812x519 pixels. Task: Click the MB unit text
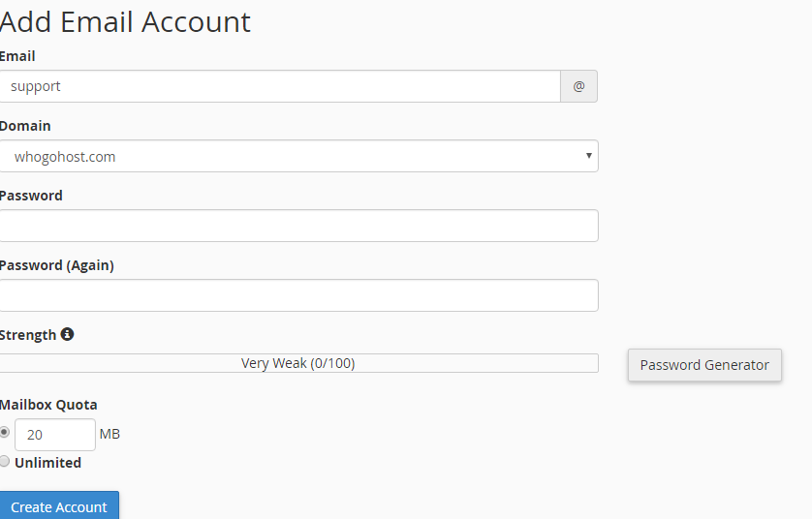[x=109, y=434]
